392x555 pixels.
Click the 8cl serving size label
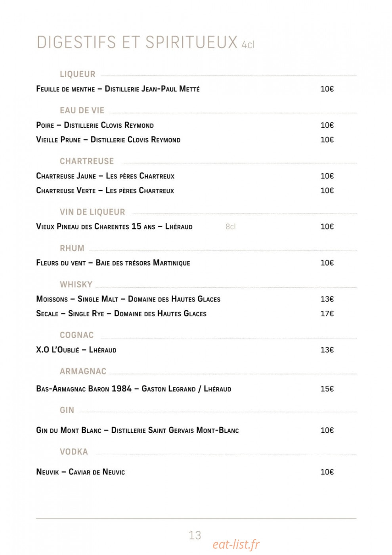click(231, 227)
